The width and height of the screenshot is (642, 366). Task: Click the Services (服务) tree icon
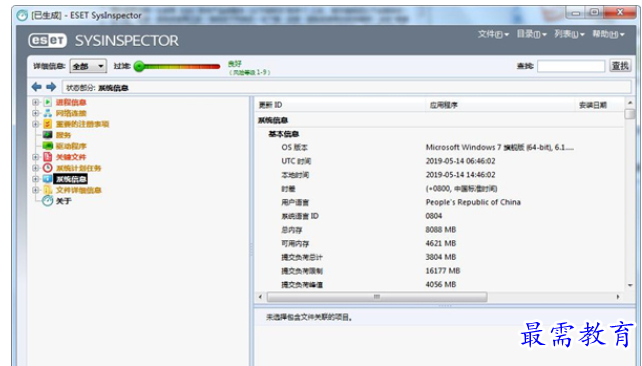pyautogui.click(x=47, y=135)
